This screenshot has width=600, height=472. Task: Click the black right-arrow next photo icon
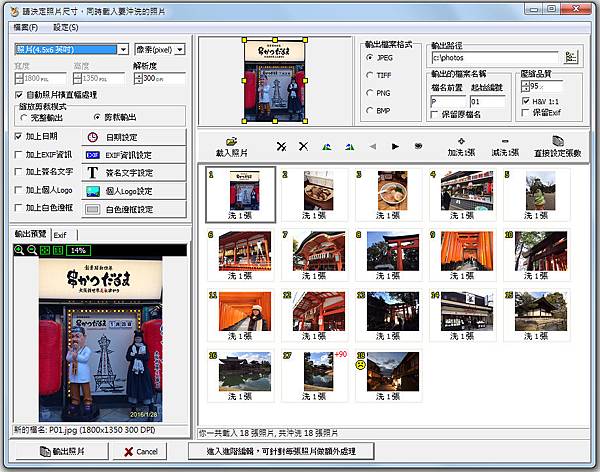[395, 146]
